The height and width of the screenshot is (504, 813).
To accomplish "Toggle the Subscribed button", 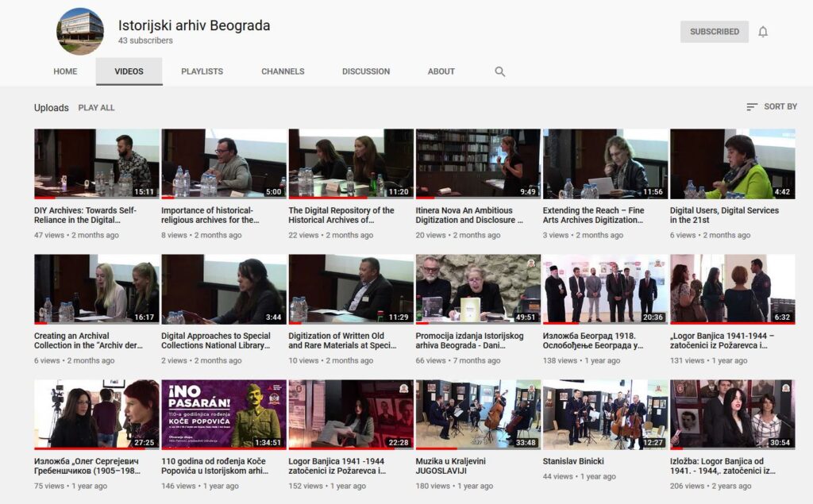I will [x=714, y=32].
